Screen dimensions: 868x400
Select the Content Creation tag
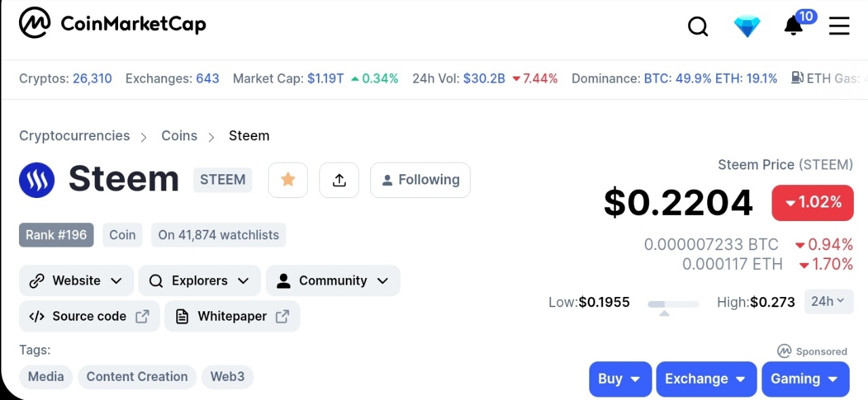pos(137,377)
